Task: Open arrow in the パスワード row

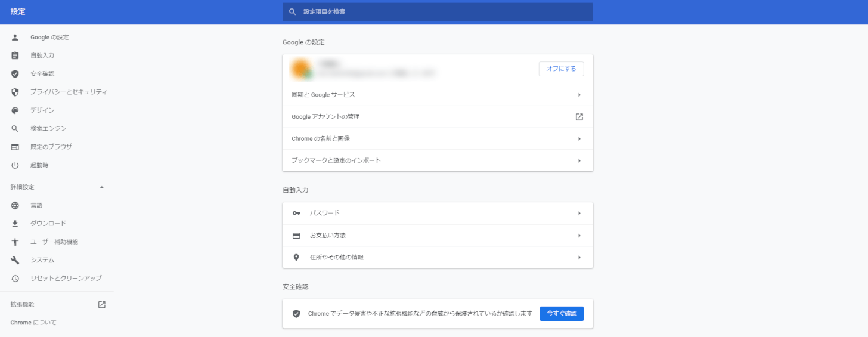Action: pos(579,214)
